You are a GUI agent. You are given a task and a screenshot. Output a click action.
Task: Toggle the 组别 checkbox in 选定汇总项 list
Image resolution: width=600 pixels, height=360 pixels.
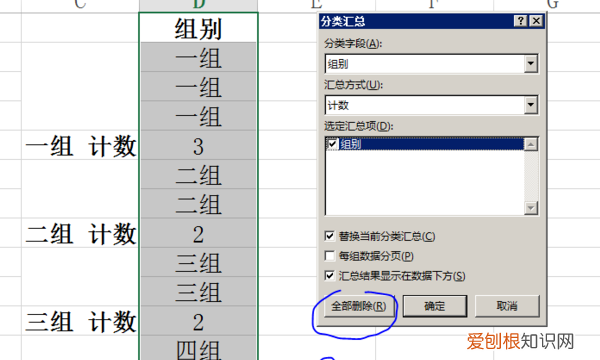(x=332, y=144)
